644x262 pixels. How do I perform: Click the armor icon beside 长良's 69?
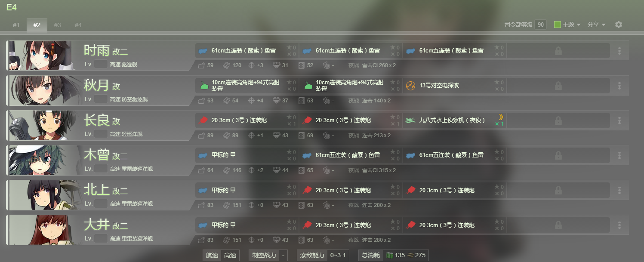coord(302,135)
